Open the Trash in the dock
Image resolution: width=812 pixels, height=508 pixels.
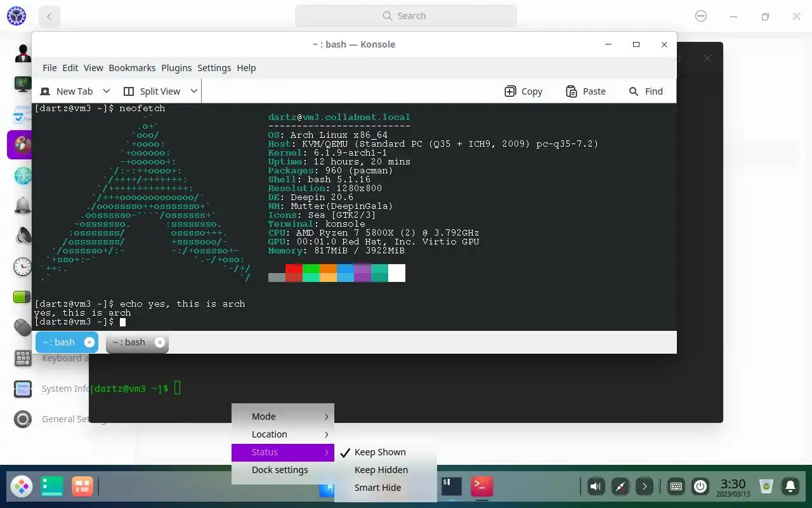[766, 486]
